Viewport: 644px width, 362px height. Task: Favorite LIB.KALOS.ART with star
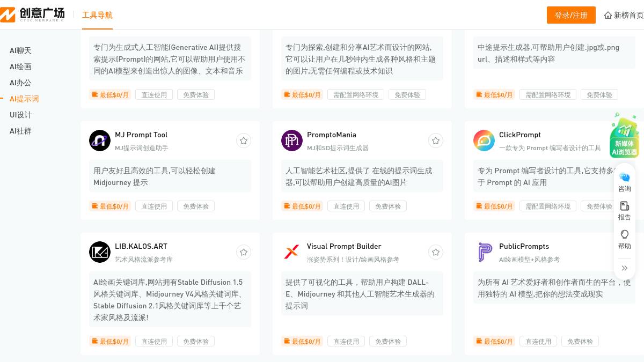(244, 252)
